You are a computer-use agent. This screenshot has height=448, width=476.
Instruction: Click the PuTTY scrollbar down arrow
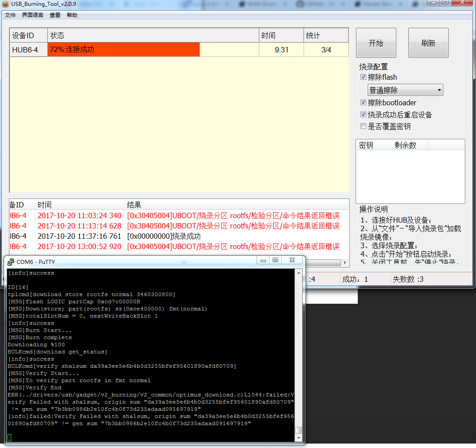(298, 438)
